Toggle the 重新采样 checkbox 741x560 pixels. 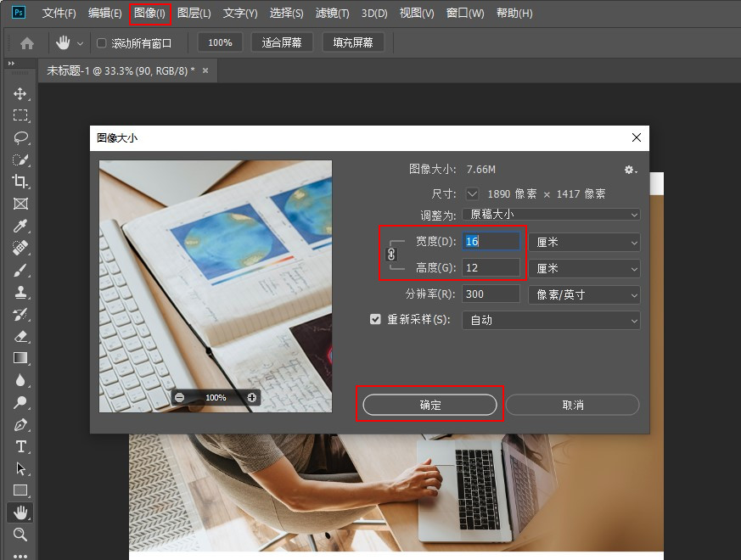click(x=375, y=320)
